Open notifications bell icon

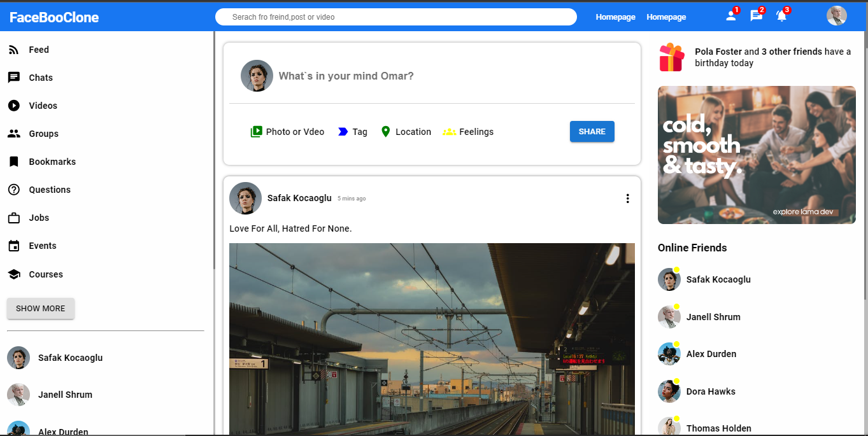tap(781, 16)
